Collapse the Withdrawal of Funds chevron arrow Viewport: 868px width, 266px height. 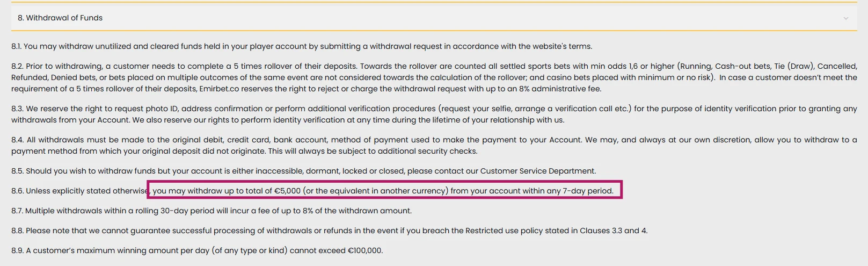pos(845,18)
